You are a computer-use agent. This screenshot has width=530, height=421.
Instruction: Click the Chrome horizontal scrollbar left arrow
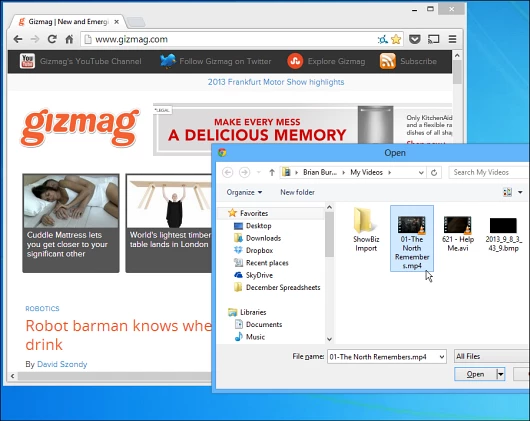coord(13,376)
